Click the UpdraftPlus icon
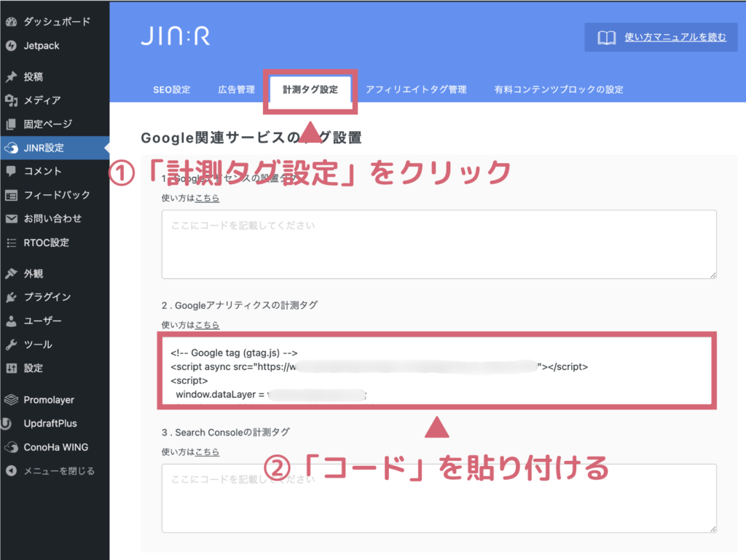The width and height of the screenshot is (746, 560). (7, 424)
